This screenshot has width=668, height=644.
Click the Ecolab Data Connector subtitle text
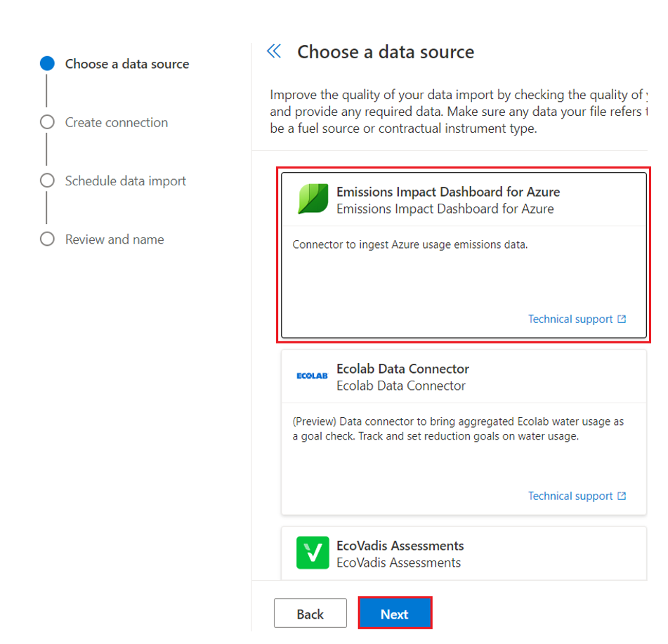click(401, 386)
